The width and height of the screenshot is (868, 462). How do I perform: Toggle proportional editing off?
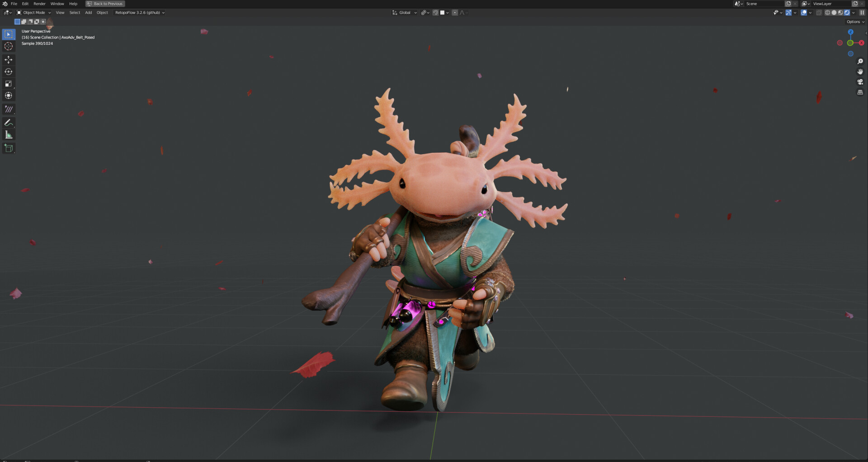[x=454, y=13]
